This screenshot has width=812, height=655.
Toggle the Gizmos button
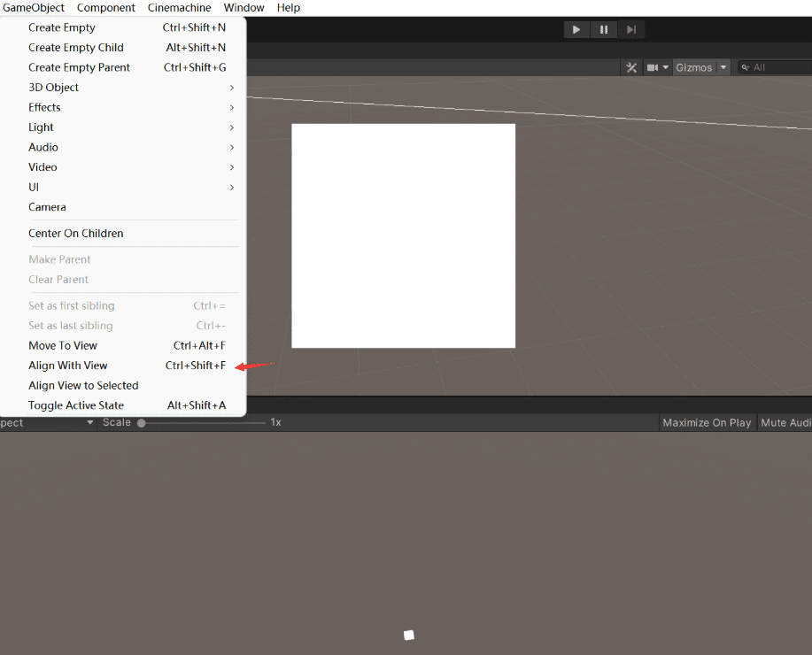[x=693, y=67]
